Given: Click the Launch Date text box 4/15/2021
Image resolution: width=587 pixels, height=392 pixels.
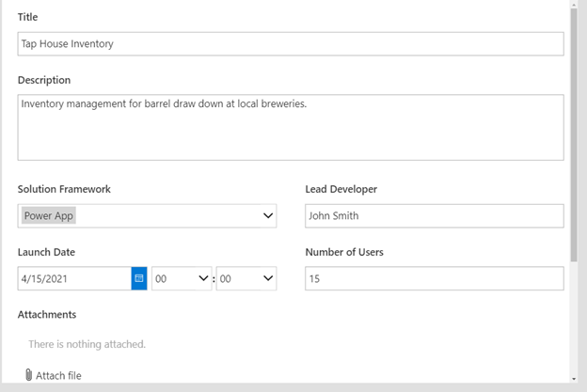Looking at the screenshot, I should [74, 278].
